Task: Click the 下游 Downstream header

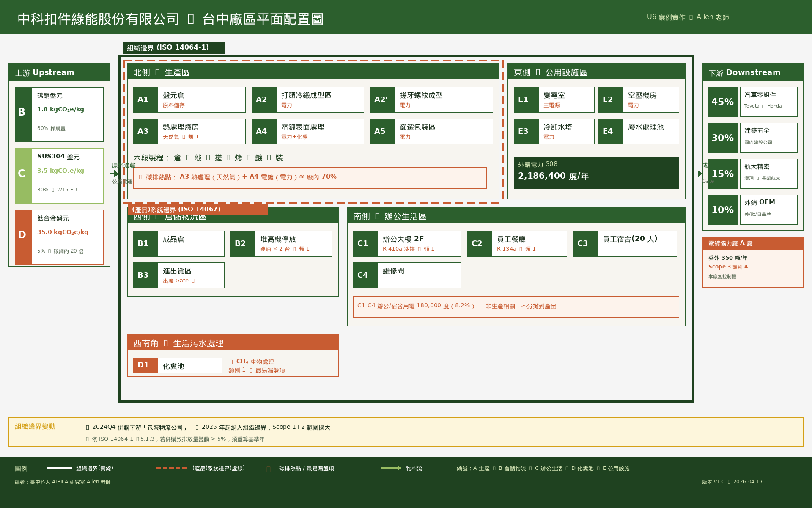Action: pyautogui.click(x=753, y=72)
